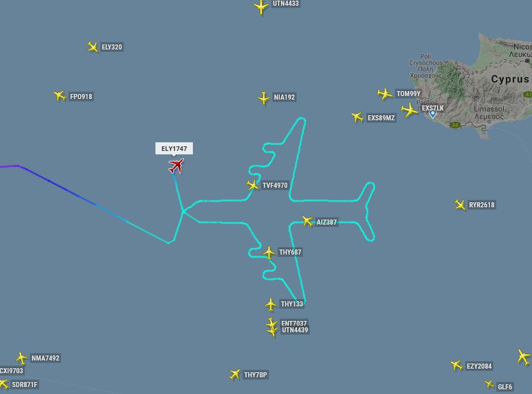Click the ELY320 plane icon
Screen dimensions: 532x394
point(93,47)
